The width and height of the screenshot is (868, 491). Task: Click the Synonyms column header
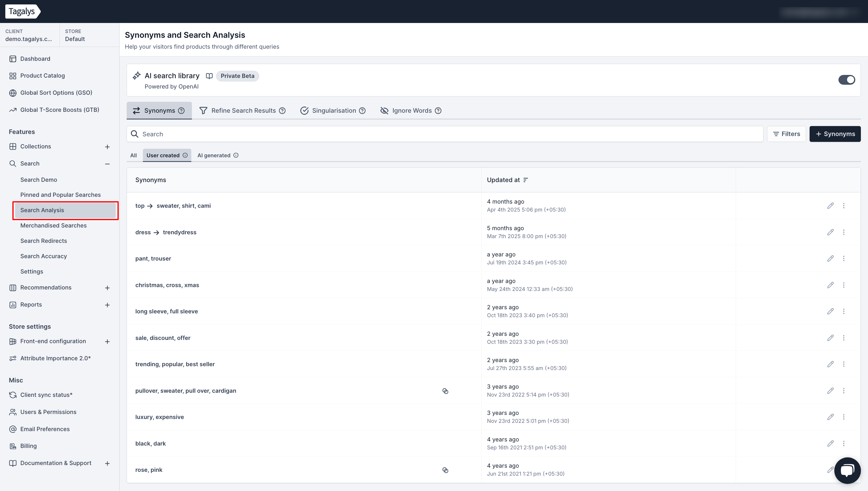click(x=151, y=180)
